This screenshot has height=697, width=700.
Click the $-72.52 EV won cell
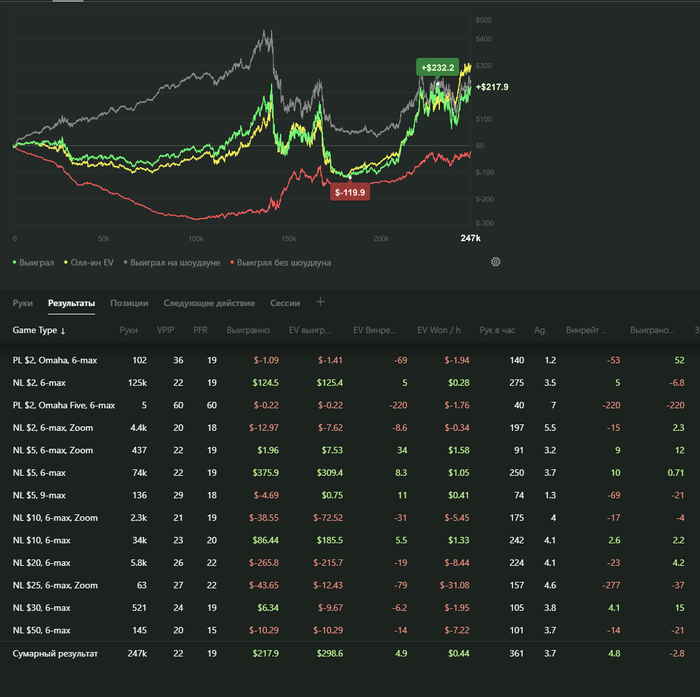tap(328, 518)
